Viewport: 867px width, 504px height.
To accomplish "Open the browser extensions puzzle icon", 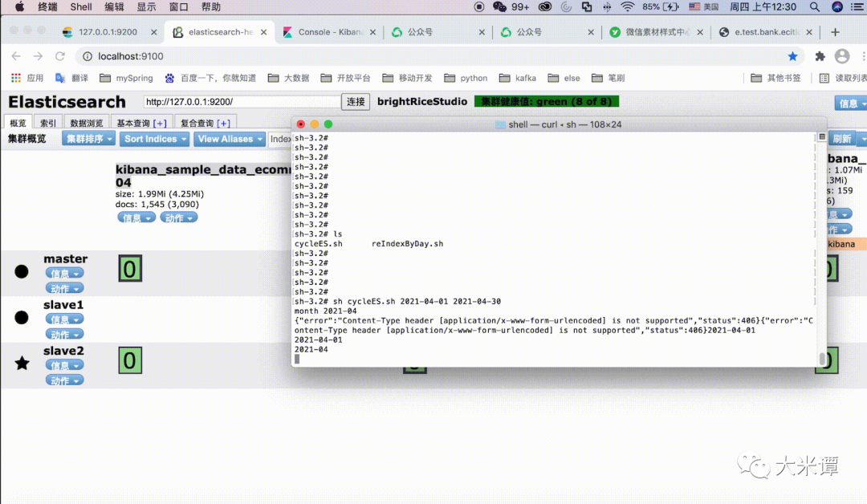I will (x=820, y=56).
